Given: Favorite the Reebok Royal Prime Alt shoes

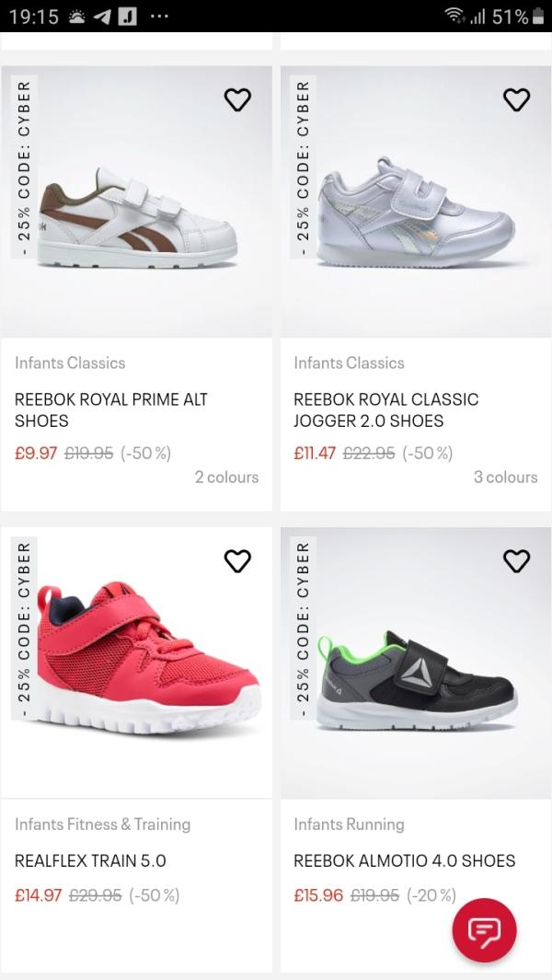Looking at the screenshot, I should click(x=237, y=99).
